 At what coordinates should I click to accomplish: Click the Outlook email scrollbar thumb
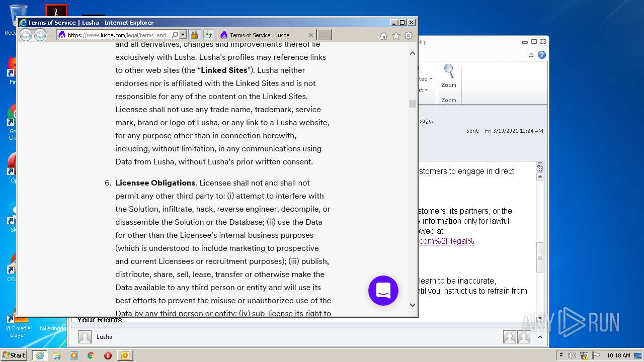[x=540, y=257]
